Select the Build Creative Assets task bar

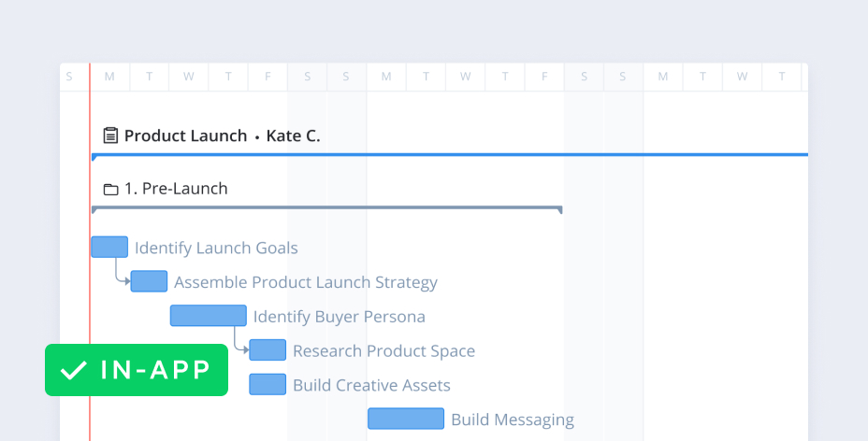(268, 384)
